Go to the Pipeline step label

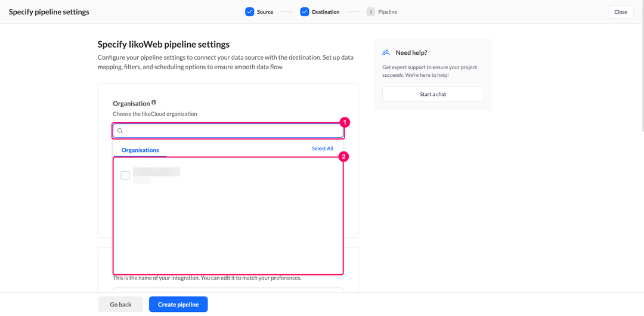(x=388, y=12)
